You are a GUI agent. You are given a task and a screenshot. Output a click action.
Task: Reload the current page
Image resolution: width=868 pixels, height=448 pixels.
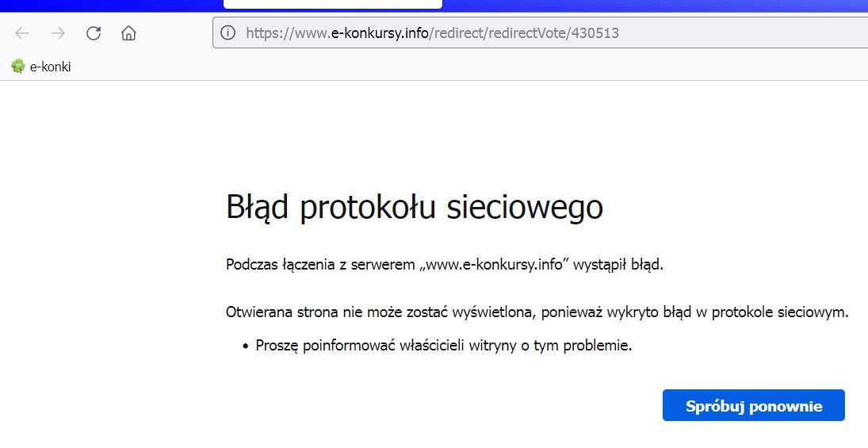pos(94,33)
